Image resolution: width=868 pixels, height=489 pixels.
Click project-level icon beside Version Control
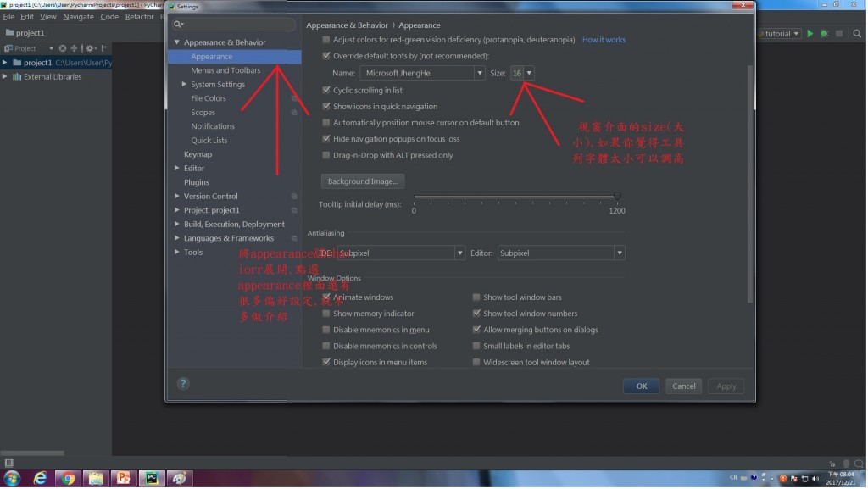click(294, 197)
